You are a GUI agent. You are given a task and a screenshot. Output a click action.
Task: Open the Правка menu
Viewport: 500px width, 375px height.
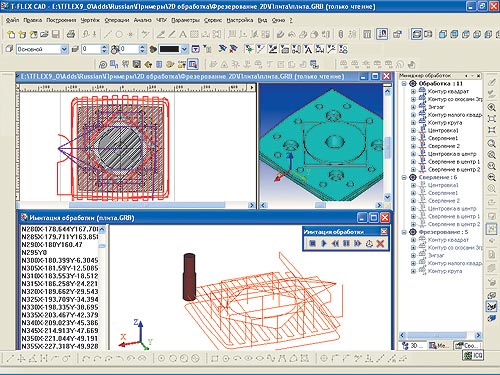click(x=33, y=20)
